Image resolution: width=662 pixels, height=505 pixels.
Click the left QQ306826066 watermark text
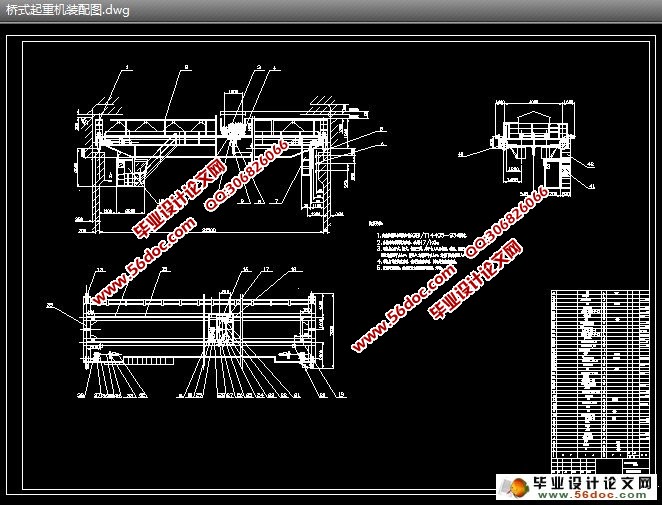246,174
